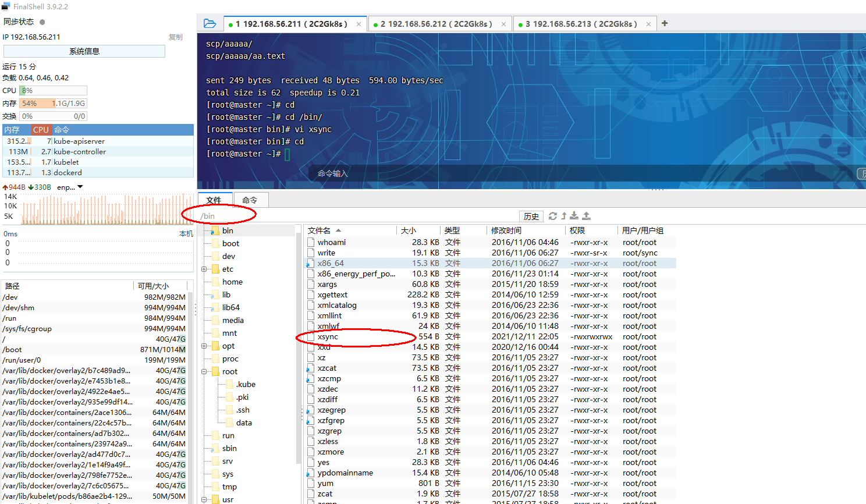This screenshot has width=866, height=504.
Task: Click the ypdomainname file icon
Action: (311, 473)
